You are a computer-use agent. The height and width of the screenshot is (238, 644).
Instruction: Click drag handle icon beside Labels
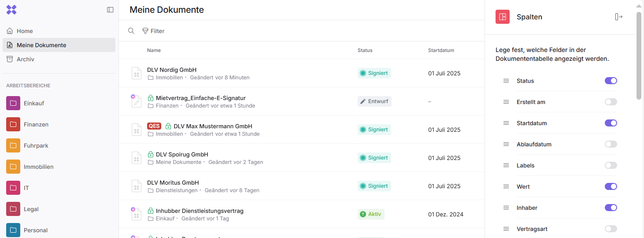pos(506,165)
